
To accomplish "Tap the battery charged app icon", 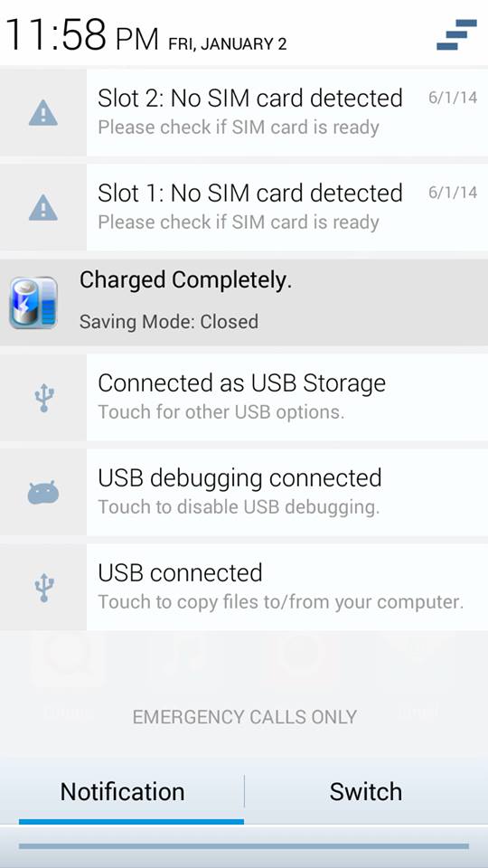I will point(33,303).
